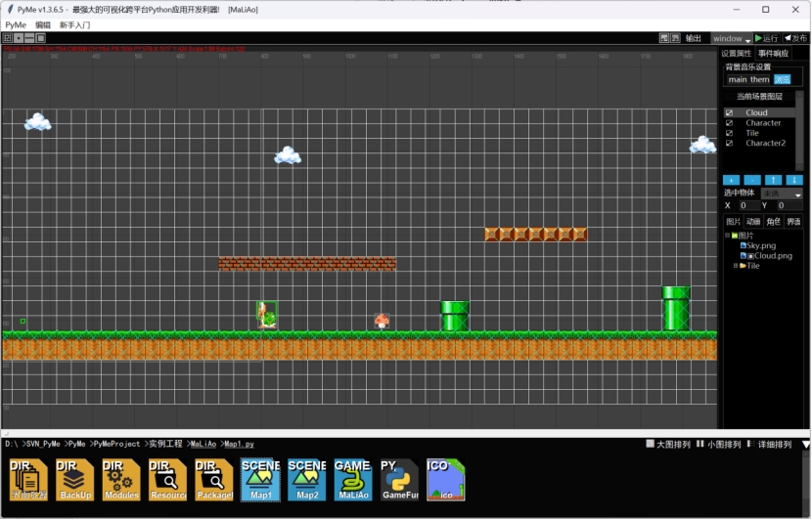Click the Y coordinate input field
Image resolution: width=812 pixels, height=519 pixels.
click(789, 205)
